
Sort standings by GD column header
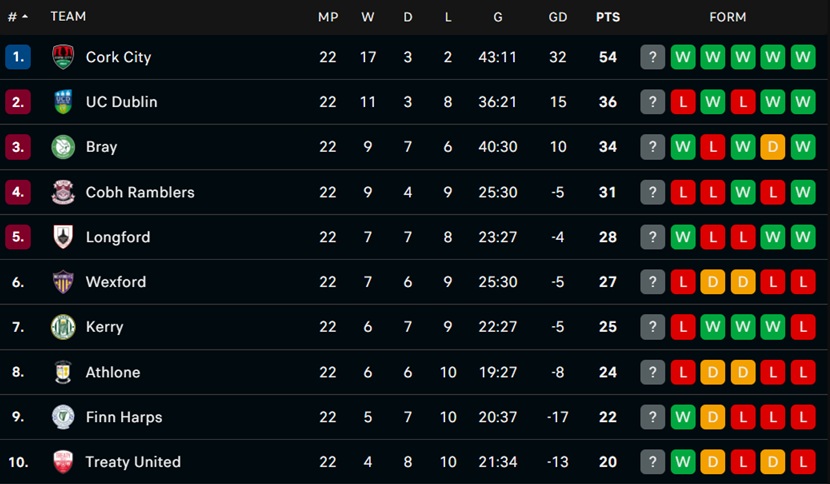click(x=557, y=17)
